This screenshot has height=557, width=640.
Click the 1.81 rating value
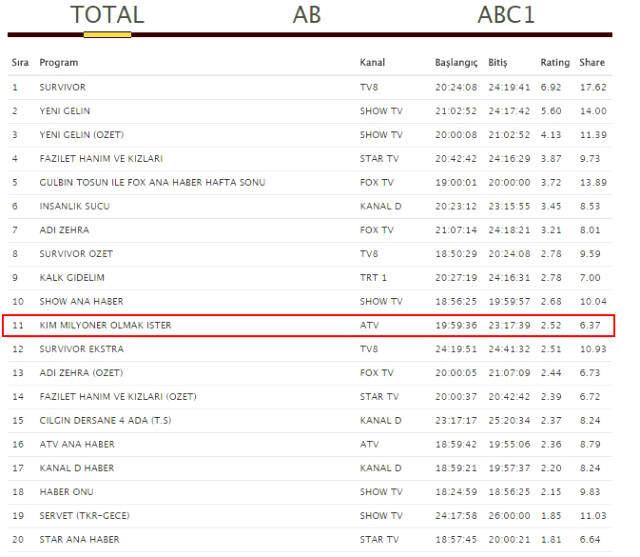pyautogui.click(x=551, y=539)
